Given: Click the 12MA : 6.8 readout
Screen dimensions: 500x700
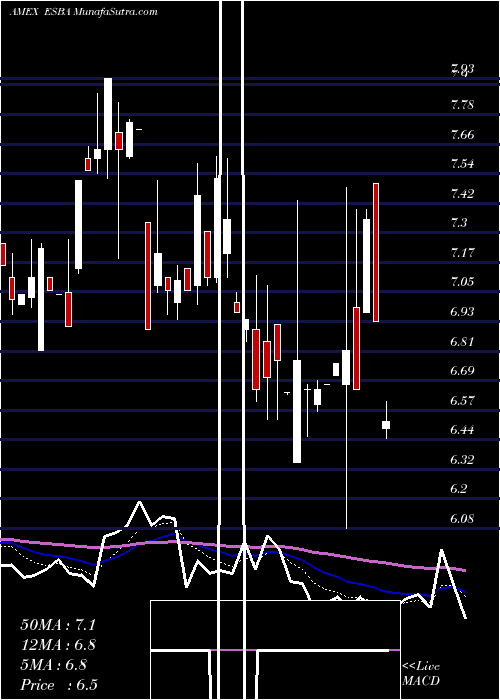Looking at the screenshot, I should [58, 645].
